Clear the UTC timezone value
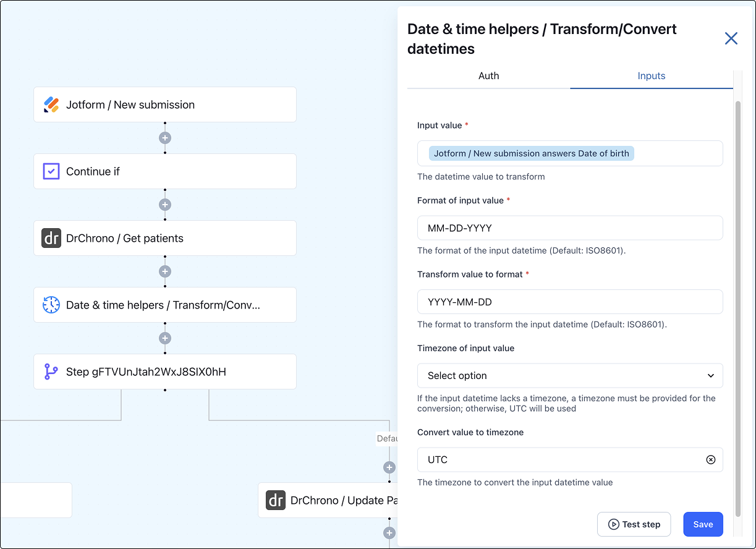The height and width of the screenshot is (549, 756). coord(711,459)
